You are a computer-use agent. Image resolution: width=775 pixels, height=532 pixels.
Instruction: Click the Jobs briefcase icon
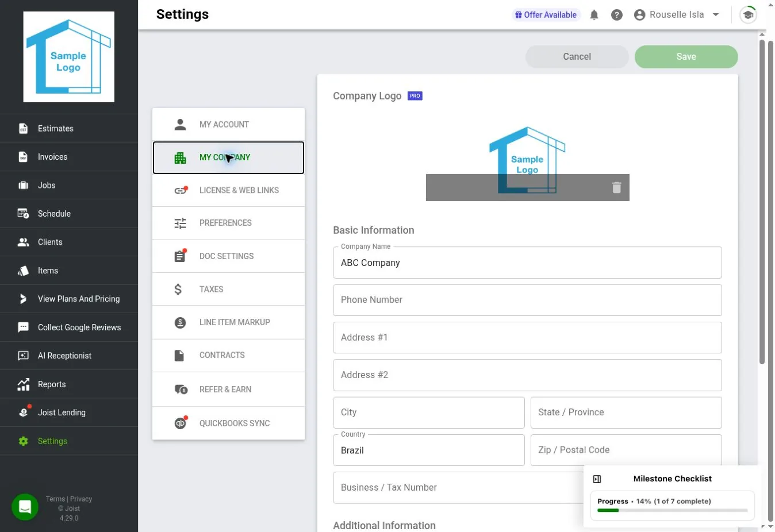coord(23,185)
